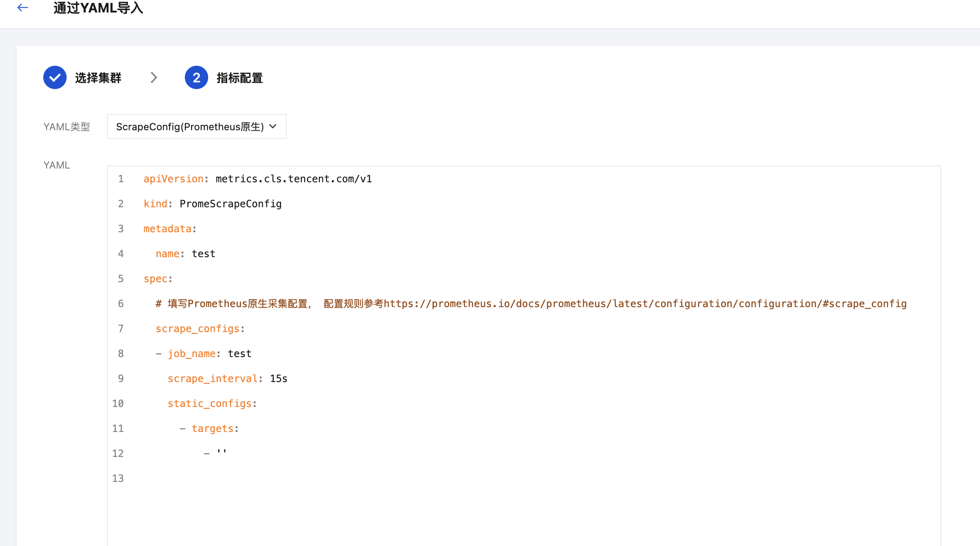980x546 pixels.
Task: Click the back arrow icon
Action: coord(22,7)
